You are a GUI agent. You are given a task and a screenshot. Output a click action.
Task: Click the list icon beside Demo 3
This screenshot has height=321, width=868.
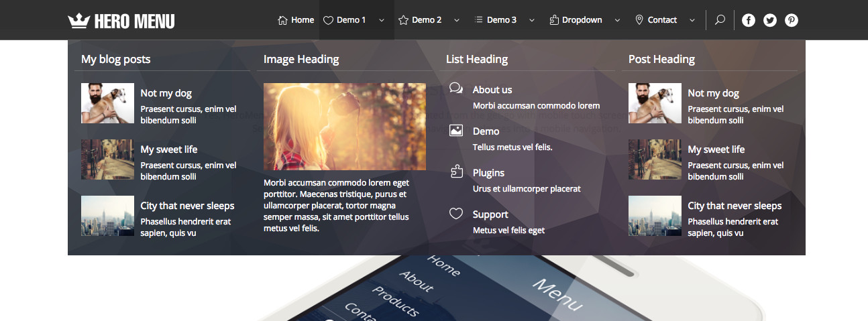click(x=478, y=20)
